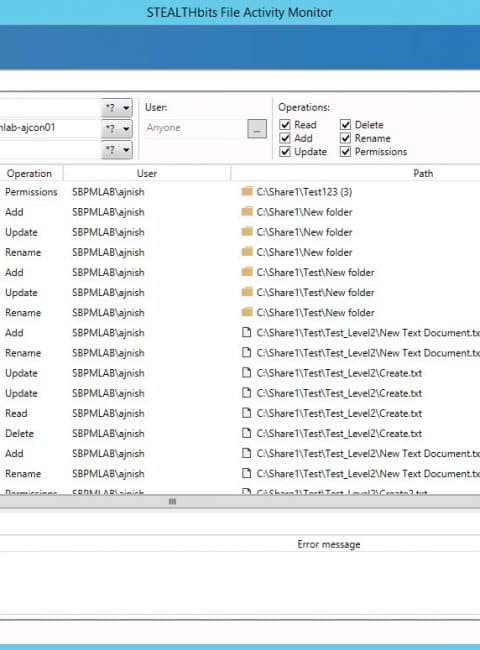Click path C:\Share1\Test123 (3)
The height and width of the screenshot is (650, 480).
pyautogui.click(x=304, y=192)
